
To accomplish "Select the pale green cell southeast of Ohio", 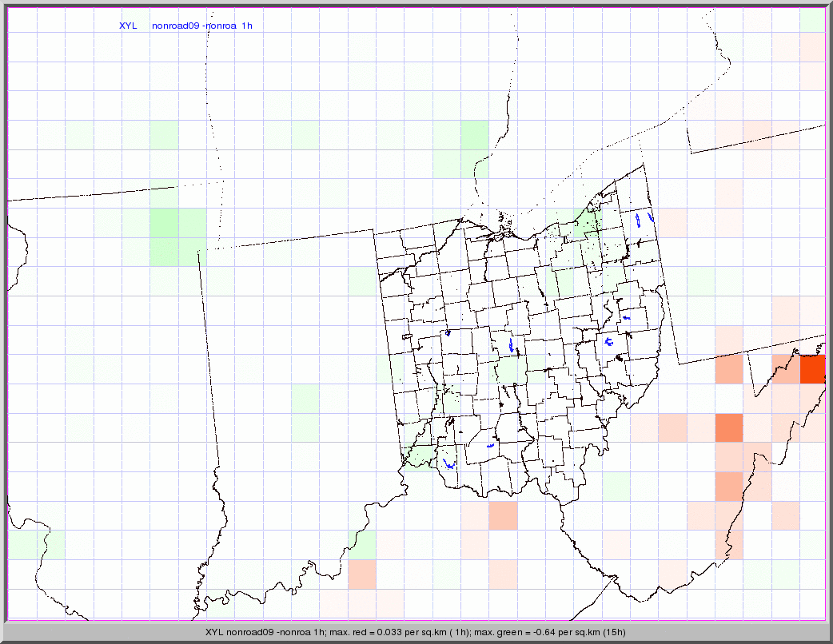I will pyautogui.click(x=616, y=486).
